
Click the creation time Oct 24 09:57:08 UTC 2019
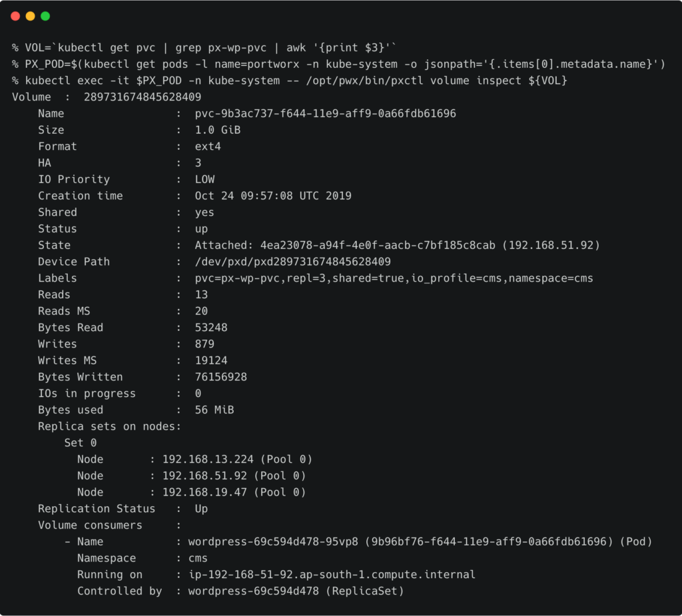coord(273,196)
